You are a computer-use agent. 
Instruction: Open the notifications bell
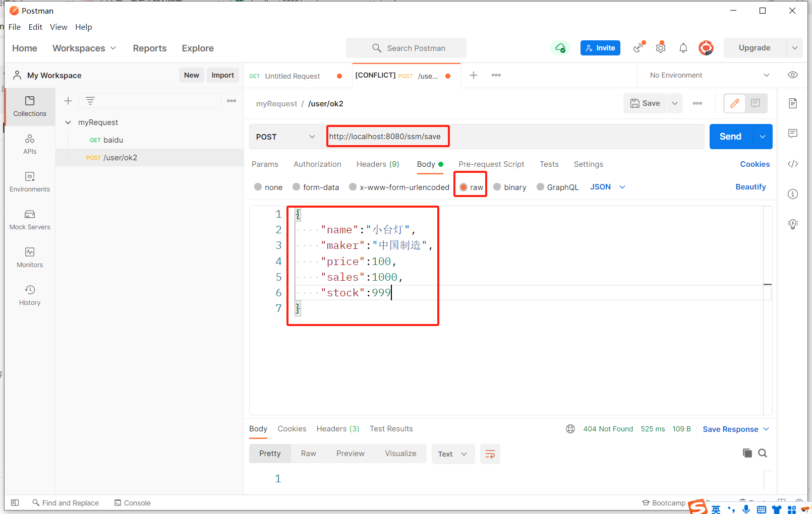[x=683, y=48]
